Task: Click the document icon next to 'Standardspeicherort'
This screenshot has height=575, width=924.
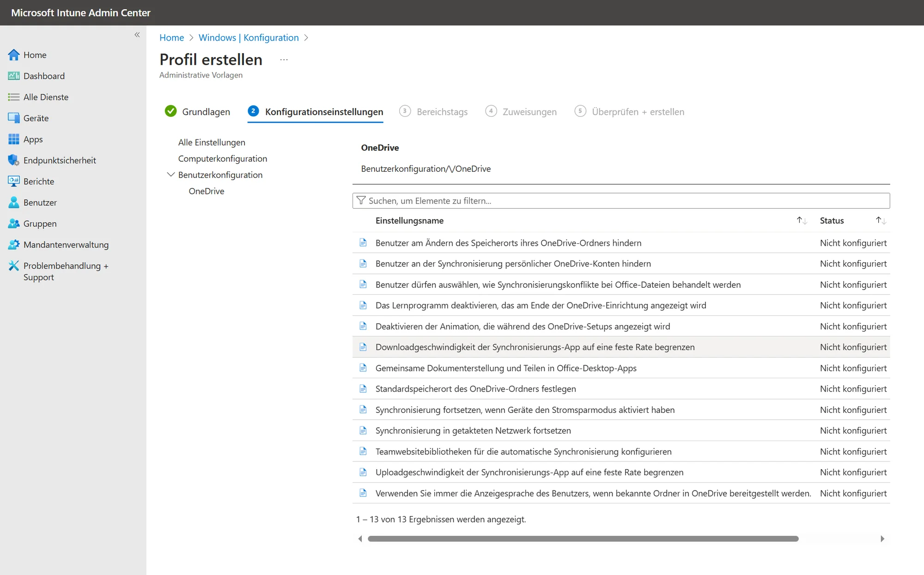Action: (363, 388)
